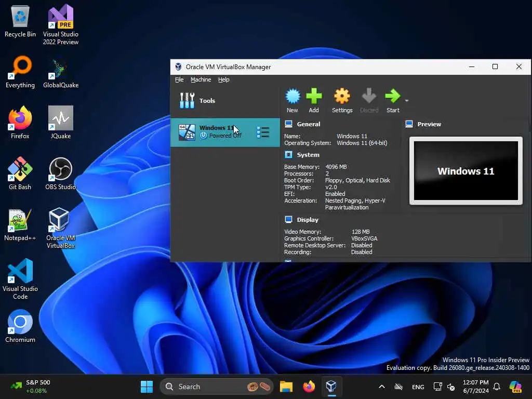Click the General section header
Image resolution: width=532 pixels, height=399 pixels.
tap(309, 124)
